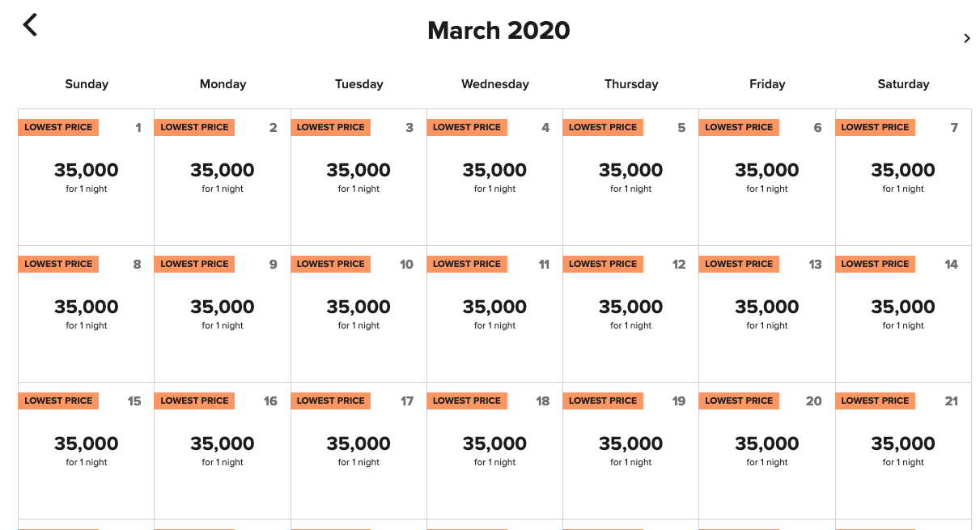This screenshot has height=530, width=980.
Task: Click the March 14 date cell
Action: pos(903,314)
